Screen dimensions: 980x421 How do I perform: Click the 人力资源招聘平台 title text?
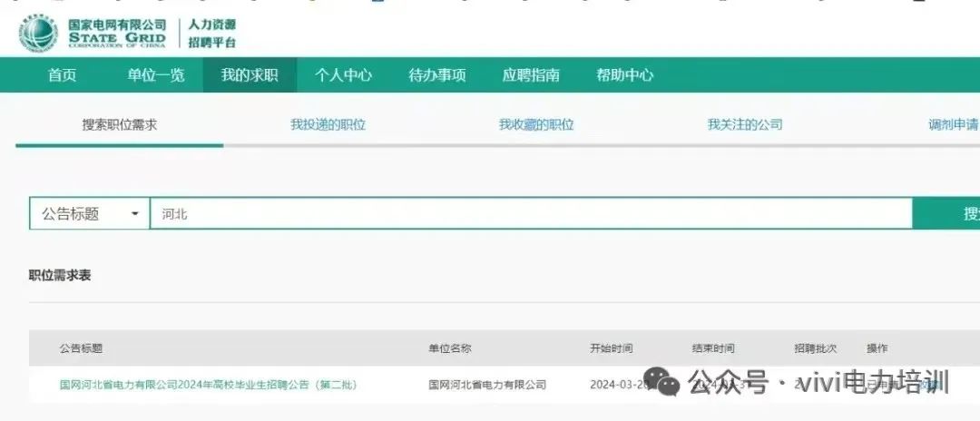point(212,34)
